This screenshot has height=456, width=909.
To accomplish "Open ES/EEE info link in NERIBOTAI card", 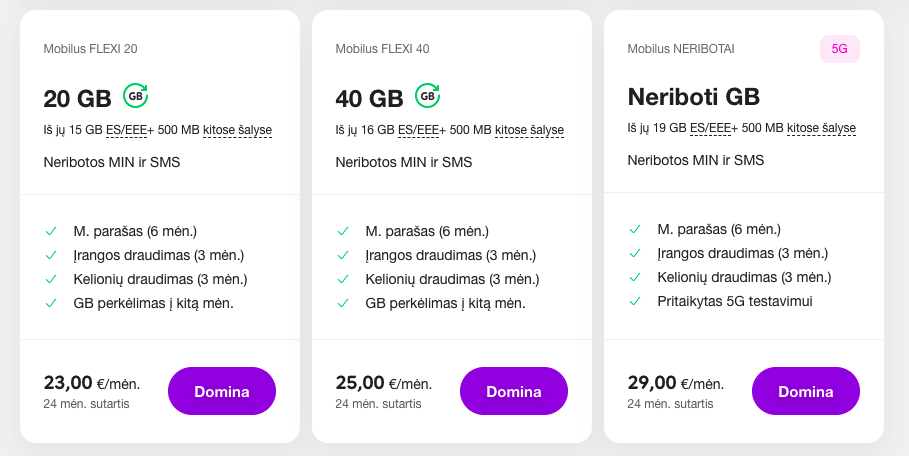I will pyautogui.click(x=710, y=128).
